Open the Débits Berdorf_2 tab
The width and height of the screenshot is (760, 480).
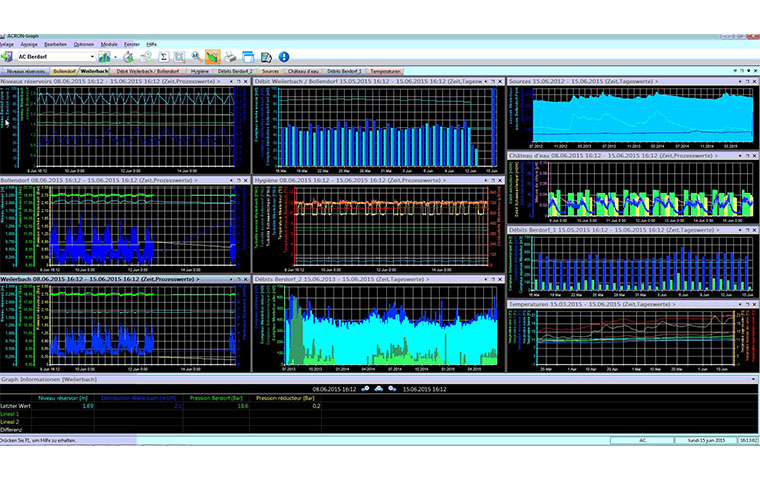pos(235,71)
